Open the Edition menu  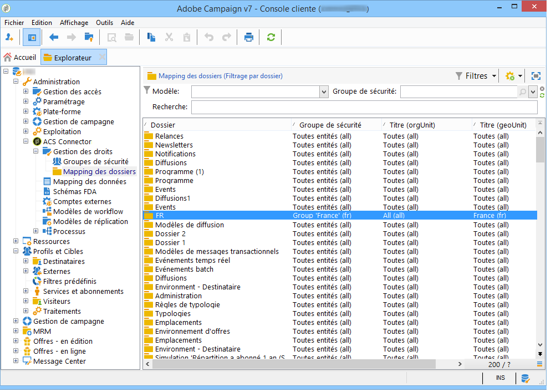pyautogui.click(x=42, y=23)
